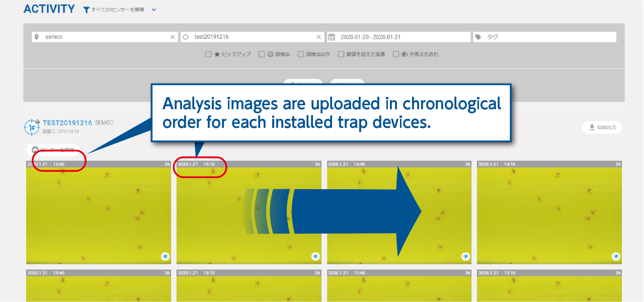The height and width of the screenshot is (302, 644).
Task: Click the crossed-eye icon next to 非表示も含む
Action: click(405, 54)
